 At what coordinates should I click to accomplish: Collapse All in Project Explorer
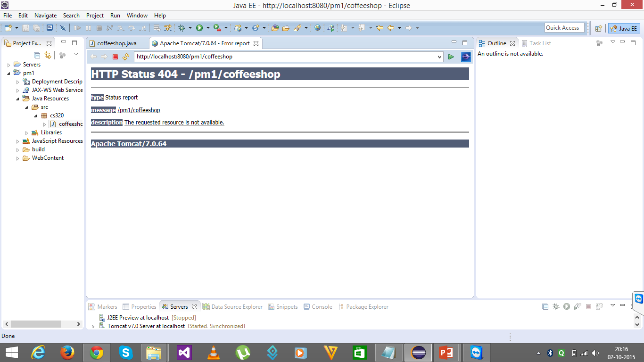coord(37,55)
